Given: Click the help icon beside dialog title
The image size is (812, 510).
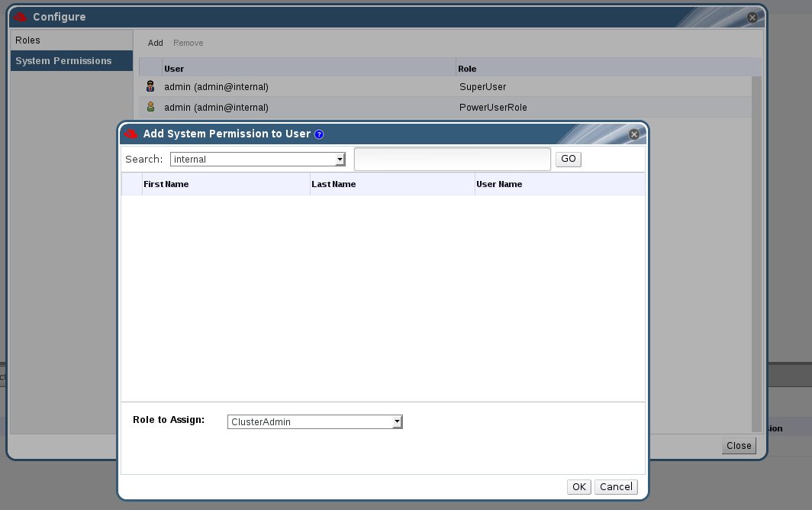Looking at the screenshot, I should [319, 134].
